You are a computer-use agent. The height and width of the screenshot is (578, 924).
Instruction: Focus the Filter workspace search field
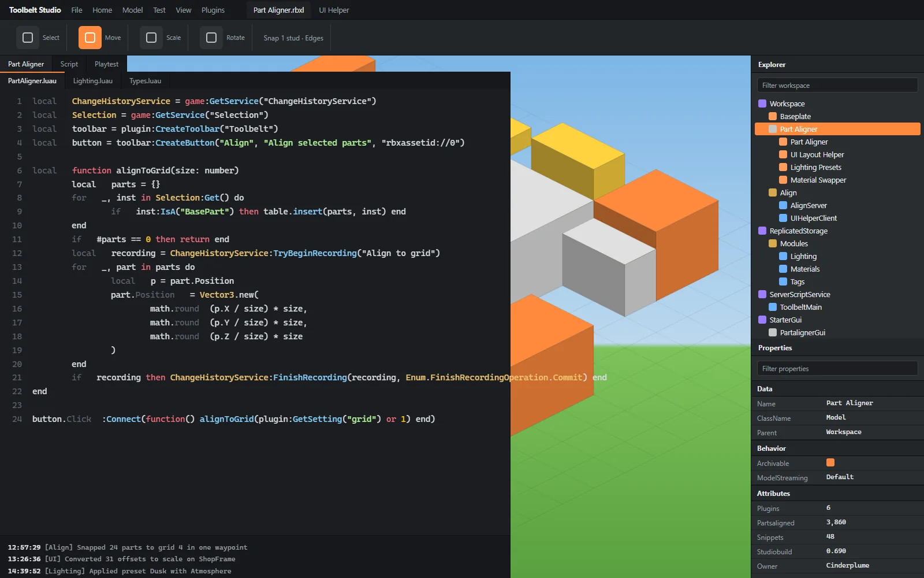tap(837, 85)
